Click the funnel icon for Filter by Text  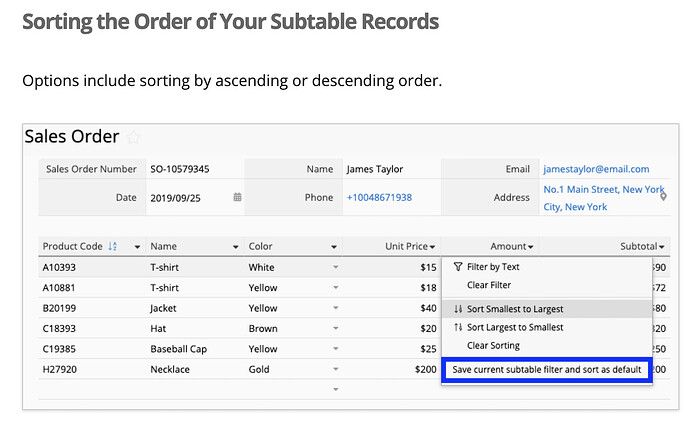(458, 267)
